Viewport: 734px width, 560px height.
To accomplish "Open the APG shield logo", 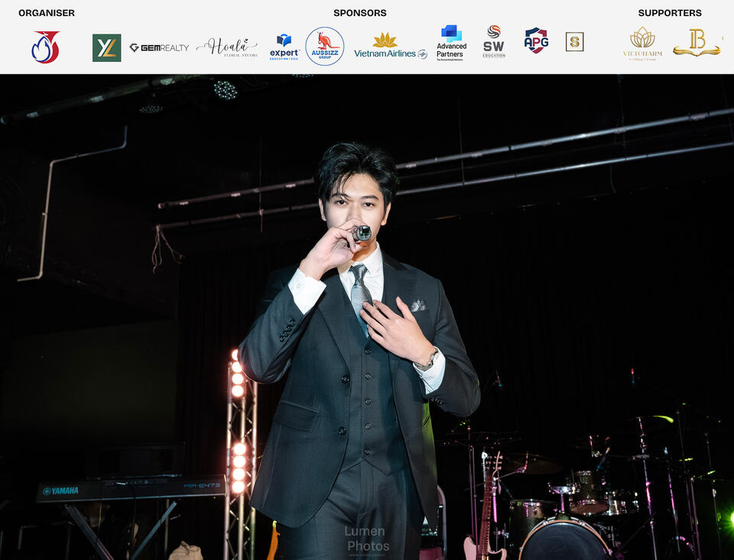I will tap(536, 40).
